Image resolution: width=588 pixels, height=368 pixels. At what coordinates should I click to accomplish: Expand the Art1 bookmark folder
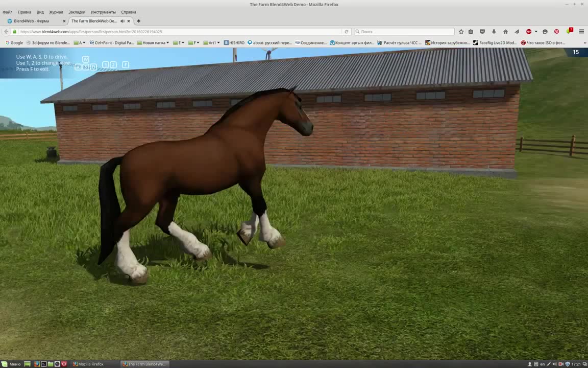[x=211, y=43]
